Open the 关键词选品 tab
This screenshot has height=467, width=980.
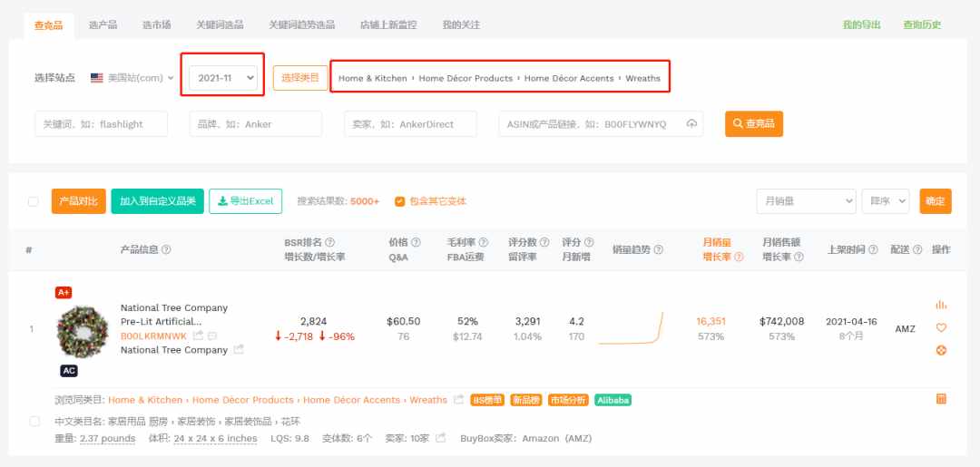click(x=220, y=25)
